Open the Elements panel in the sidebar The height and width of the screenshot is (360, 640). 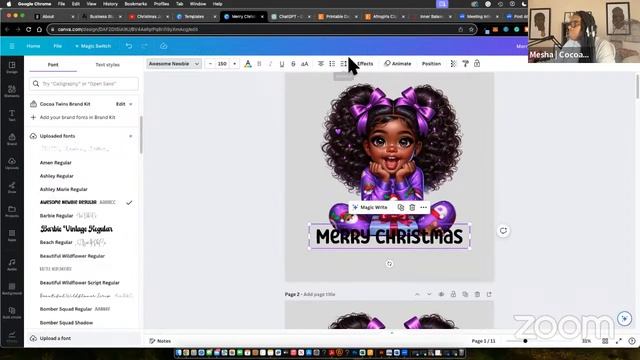[x=12, y=91]
